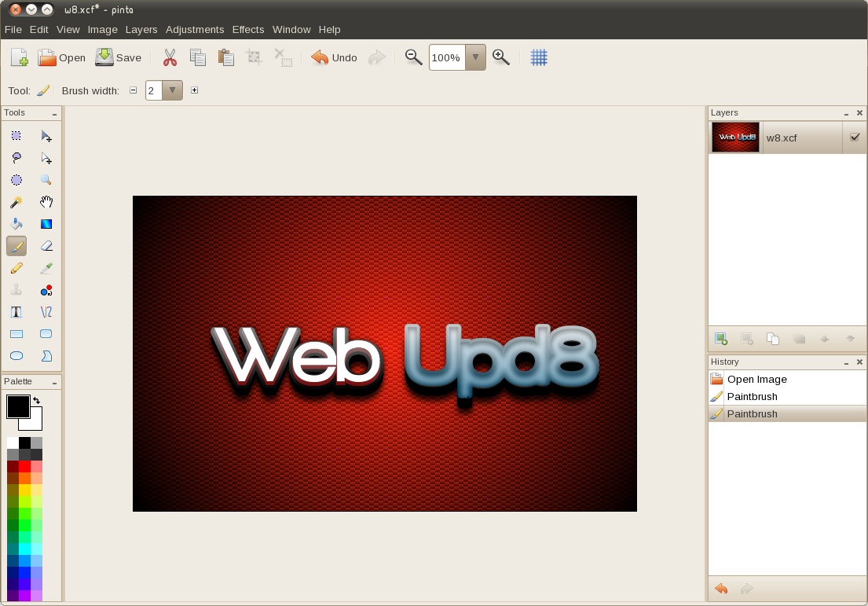Click the w8.xcf layer thumbnail

tap(735, 137)
